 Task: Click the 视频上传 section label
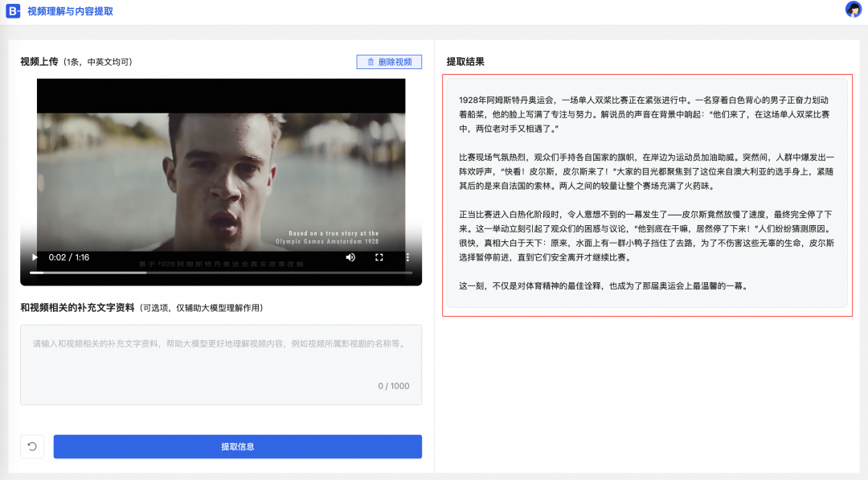(39, 62)
